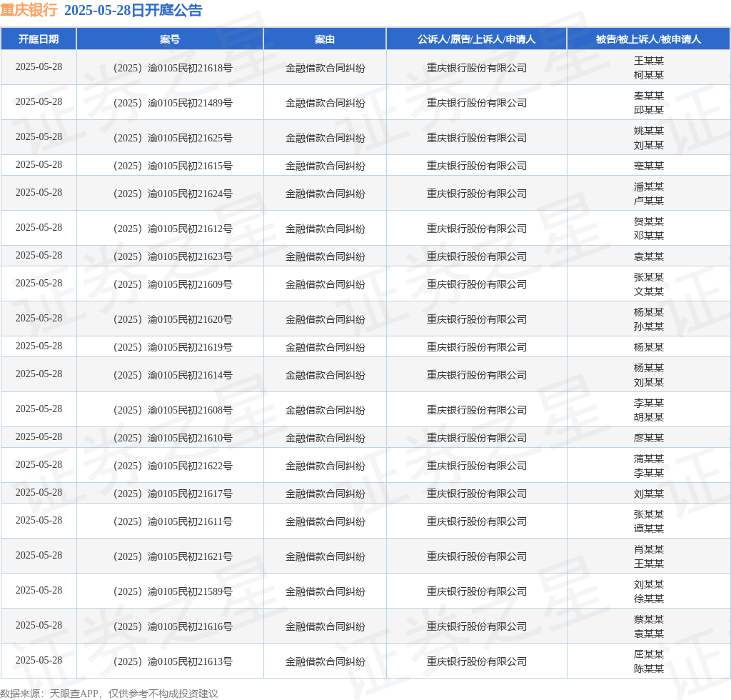Click case number 渝0105民初21623号
Viewport: 731px width, 700px height.
click(173, 257)
